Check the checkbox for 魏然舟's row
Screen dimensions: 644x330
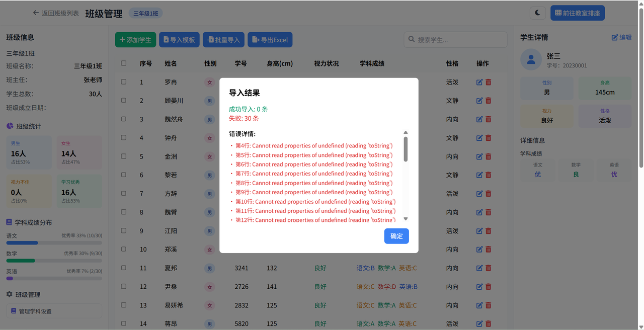tap(123, 119)
